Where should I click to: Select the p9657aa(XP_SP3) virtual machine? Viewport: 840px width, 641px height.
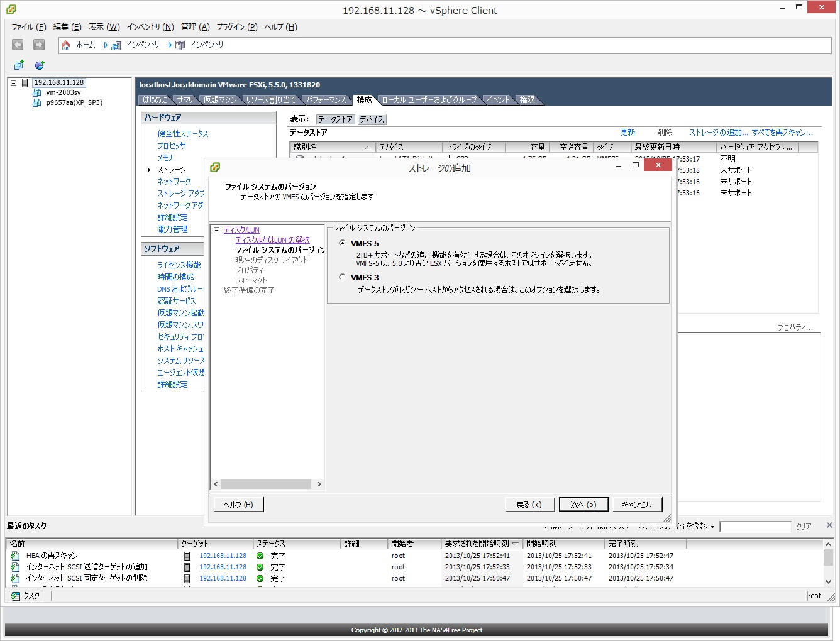[x=74, y=102]
